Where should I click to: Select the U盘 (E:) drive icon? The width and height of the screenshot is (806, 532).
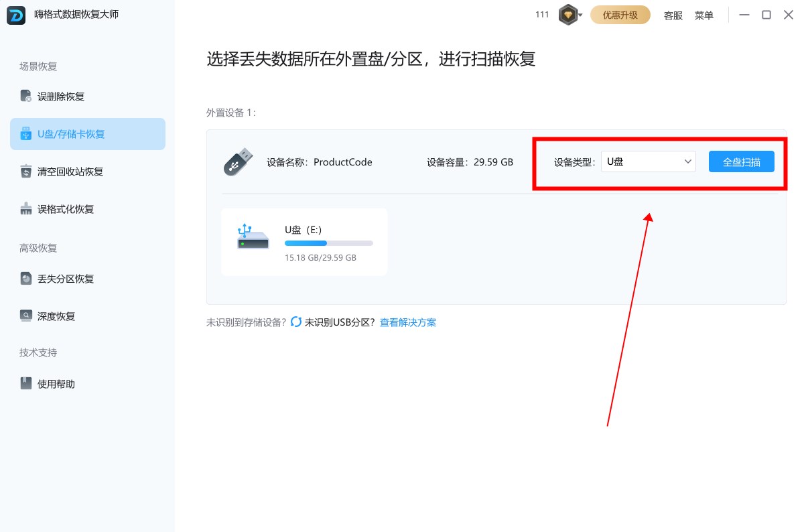click(253, 237)
